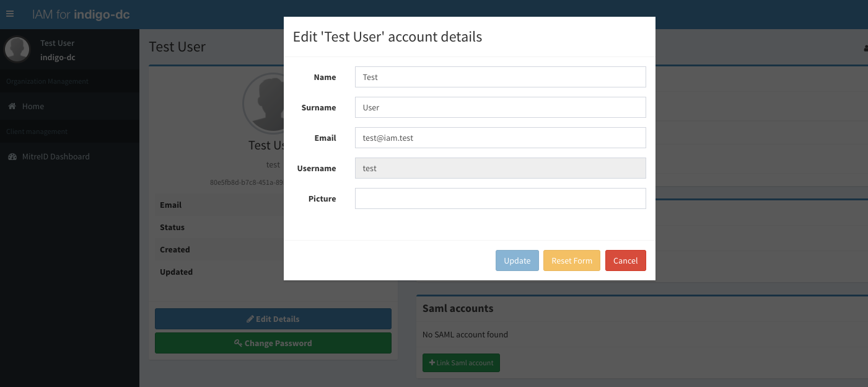Open the IAM for indigo-dc header link

click(81, 15)
